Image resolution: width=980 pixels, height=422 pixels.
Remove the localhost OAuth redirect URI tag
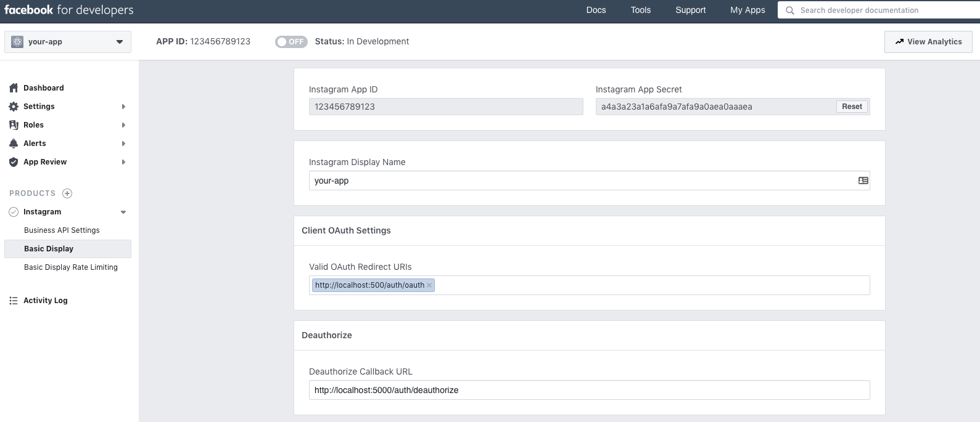pos(429,285)
